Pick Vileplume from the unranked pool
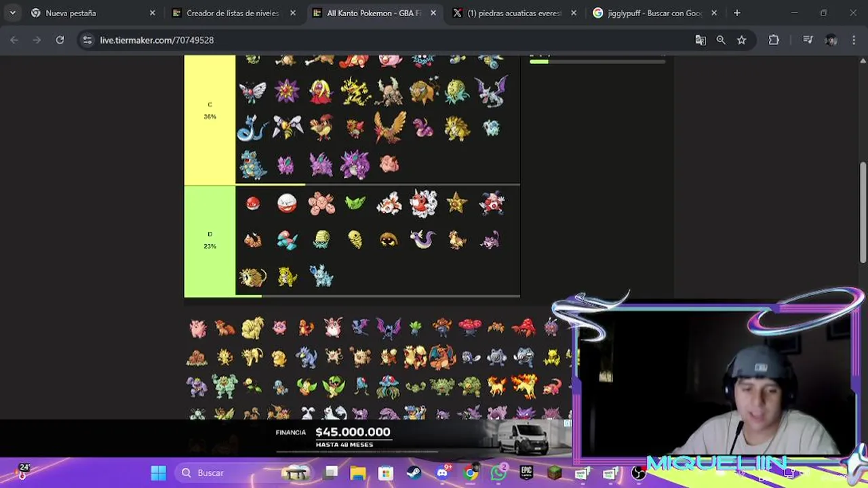This screenshot has height=488, width=868. coord(469,327)
